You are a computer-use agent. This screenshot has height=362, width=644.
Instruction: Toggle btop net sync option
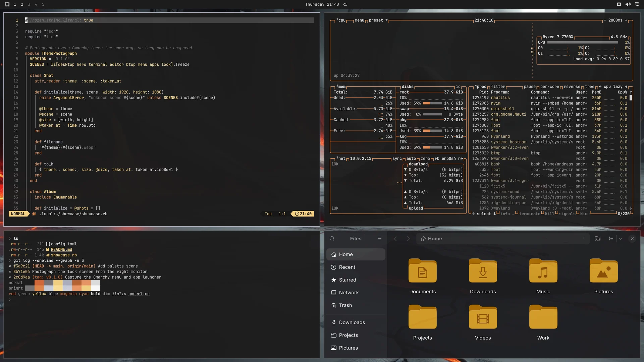(397, 159)
